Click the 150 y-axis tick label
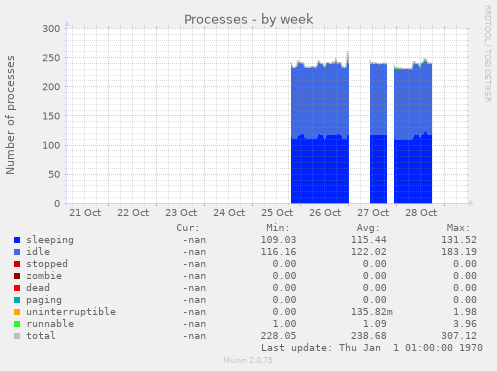497x371 pixels. 51,116
